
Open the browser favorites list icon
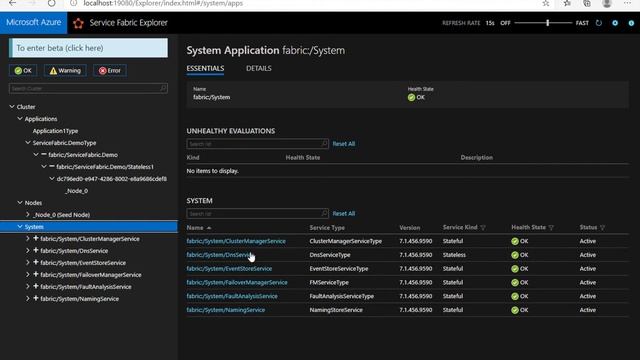pyautogui.click(x=567, y=3)
